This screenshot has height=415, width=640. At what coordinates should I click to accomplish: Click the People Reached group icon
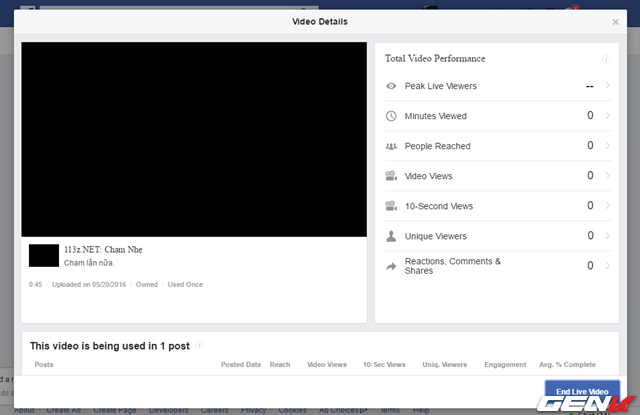[391, 146]
